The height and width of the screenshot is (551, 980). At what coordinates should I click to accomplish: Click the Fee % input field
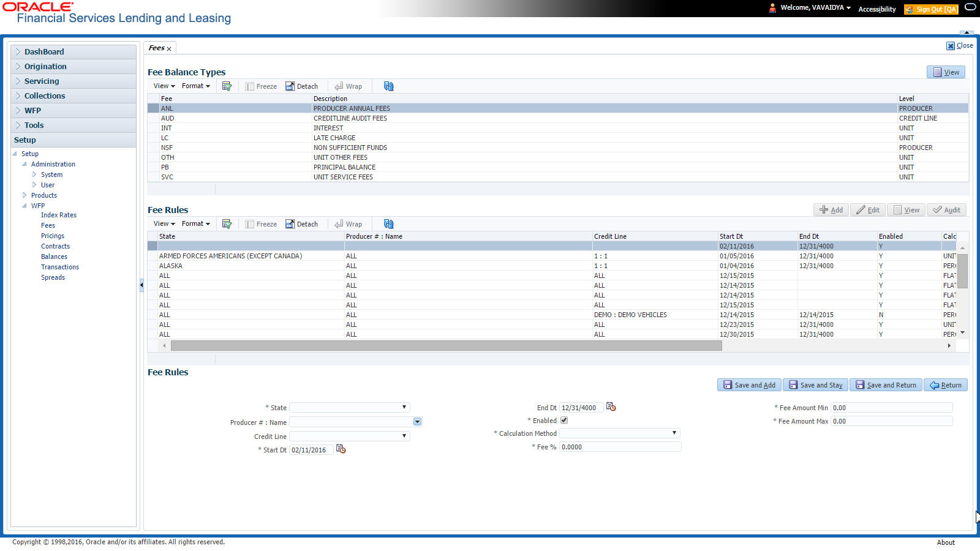coord(620,447)
